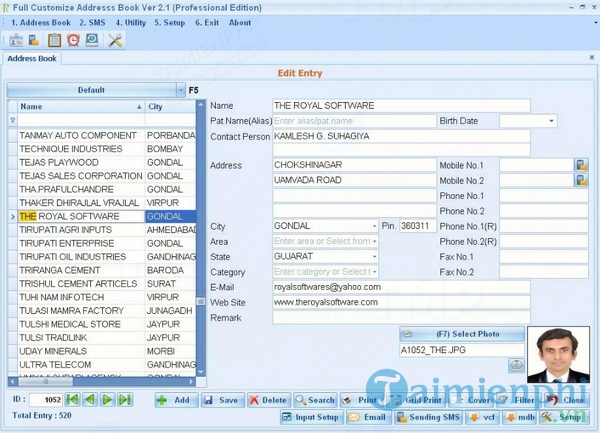Export with the mdb button
The height and width of the screenshot is (433, 600).
click(519, 417)
